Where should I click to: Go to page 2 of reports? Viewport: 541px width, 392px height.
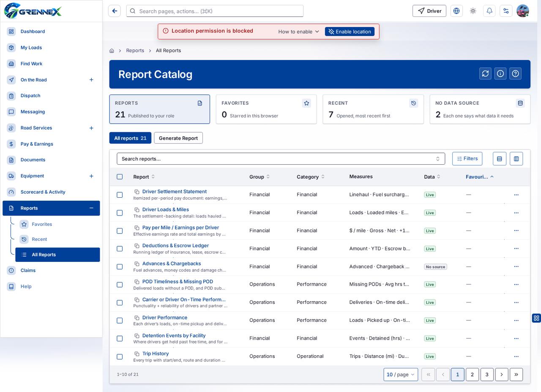pos(472,375)
